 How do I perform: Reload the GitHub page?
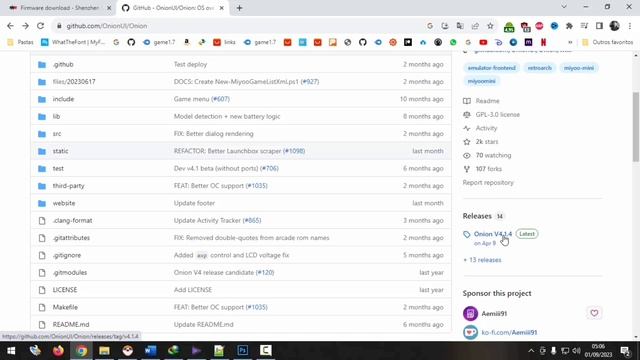pyautogui.click(x=40, y=26)
